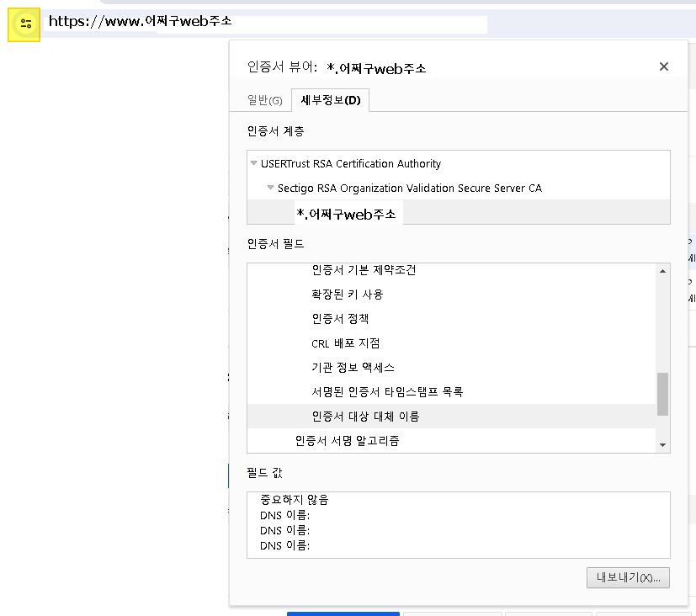Click the 중요하지 않음 line in field value
Image resolution: width=696 pixels, height=616 pixels.
[295, 500]
